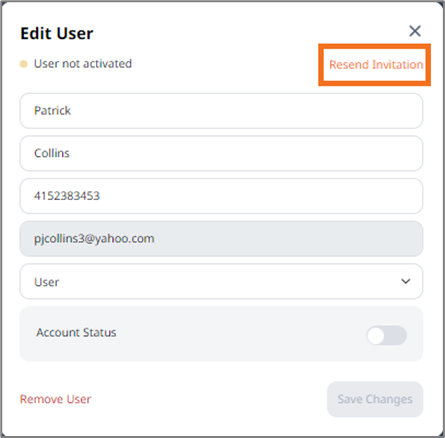Click the yellow status dot icon
This screenshot has width=445, height=438.
coord(24,64)
